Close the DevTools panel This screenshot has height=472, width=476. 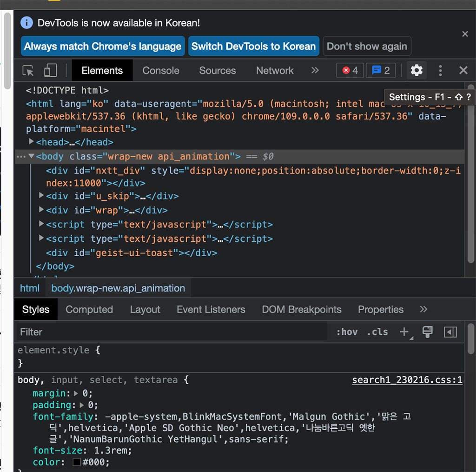463,71
